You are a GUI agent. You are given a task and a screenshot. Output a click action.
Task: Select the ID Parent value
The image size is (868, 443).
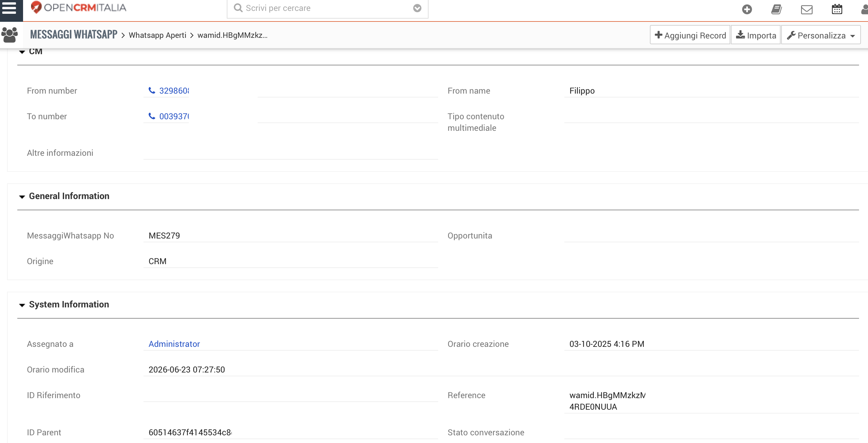[x=190, y=432]
